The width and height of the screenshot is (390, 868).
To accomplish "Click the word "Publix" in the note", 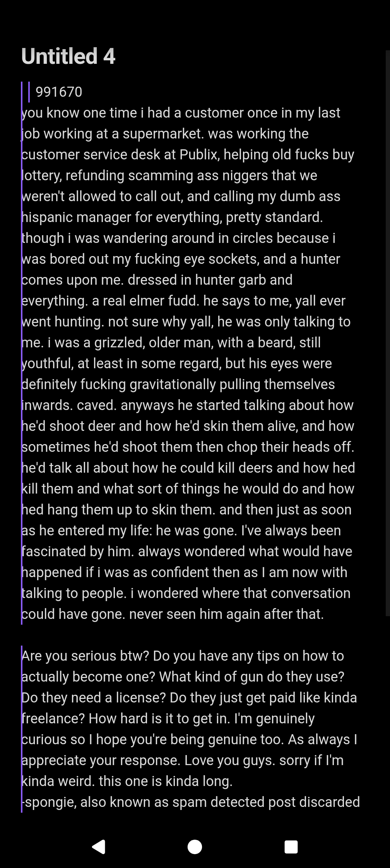I will pos(199,155).
